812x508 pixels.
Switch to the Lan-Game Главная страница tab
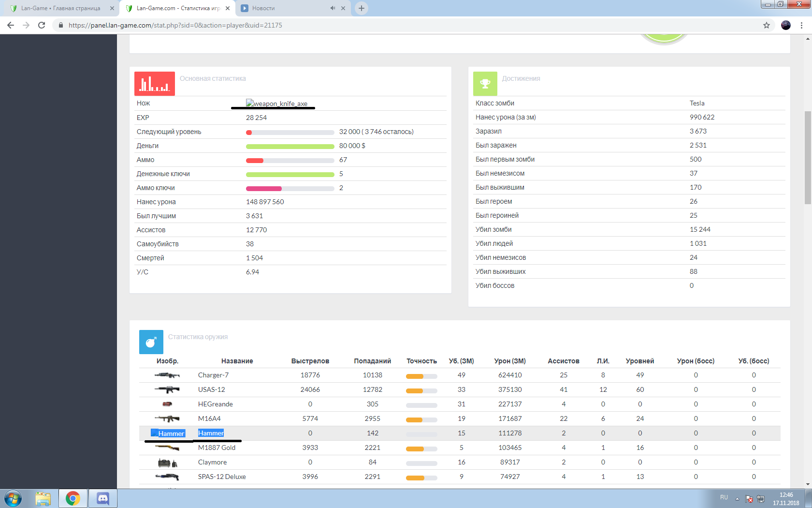click(60, 8)
